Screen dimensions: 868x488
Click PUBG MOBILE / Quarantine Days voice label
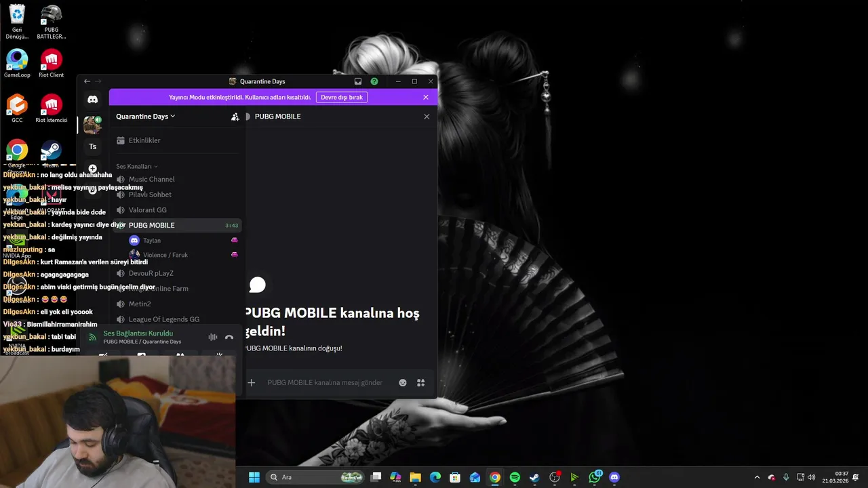coord(142,342)
